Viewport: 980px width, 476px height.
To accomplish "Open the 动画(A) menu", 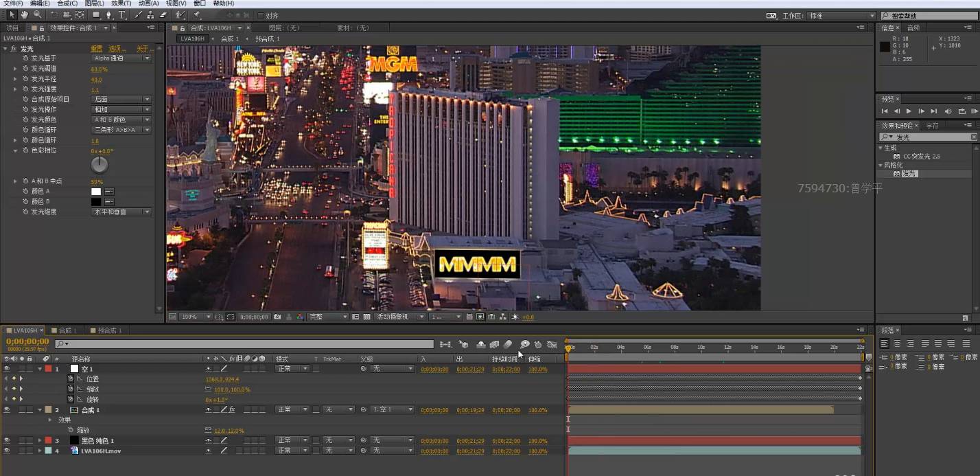I will pos(148,3).
